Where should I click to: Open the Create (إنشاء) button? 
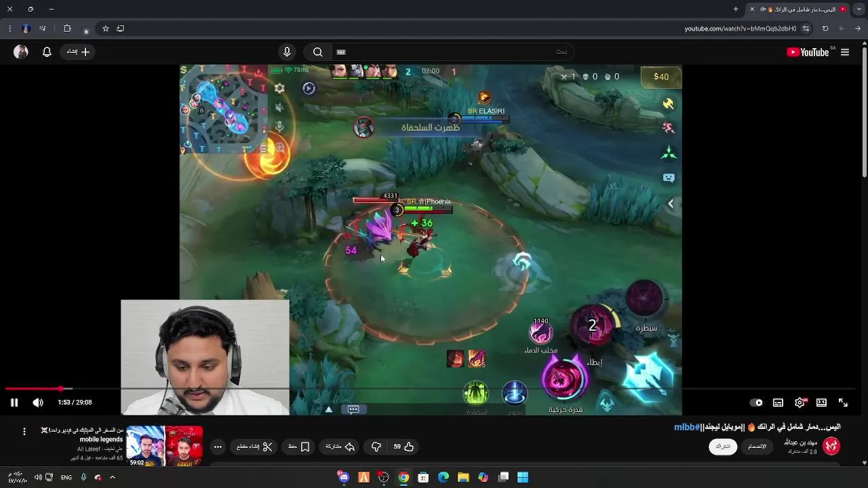(79, 52)
